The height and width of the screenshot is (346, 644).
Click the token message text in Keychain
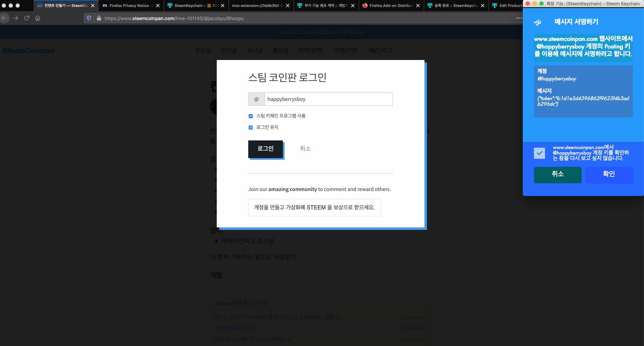583,101
